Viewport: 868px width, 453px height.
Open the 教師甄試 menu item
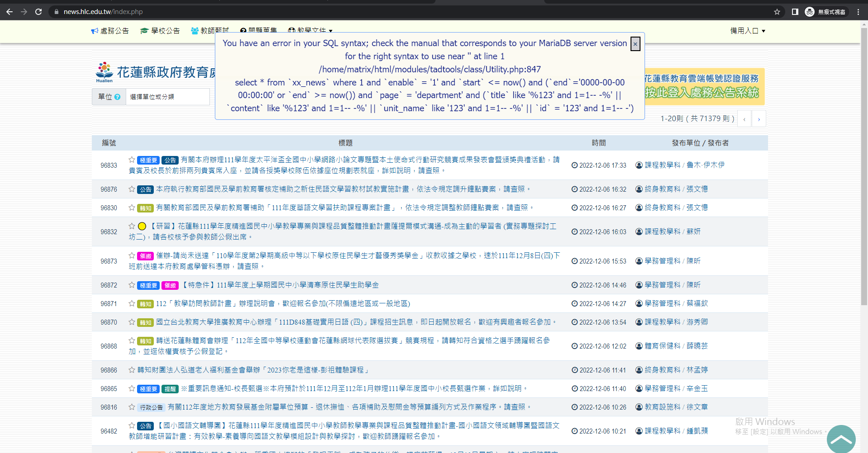click(210, 31)
